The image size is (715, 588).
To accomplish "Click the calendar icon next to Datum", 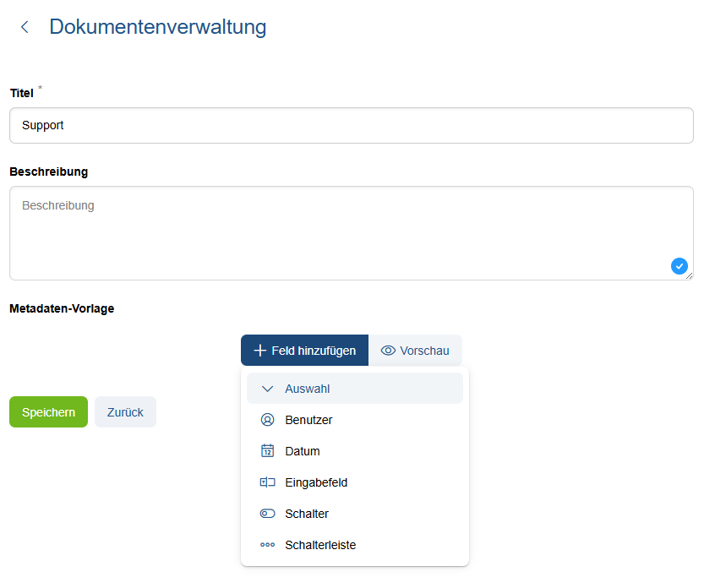I will [268, 451].
